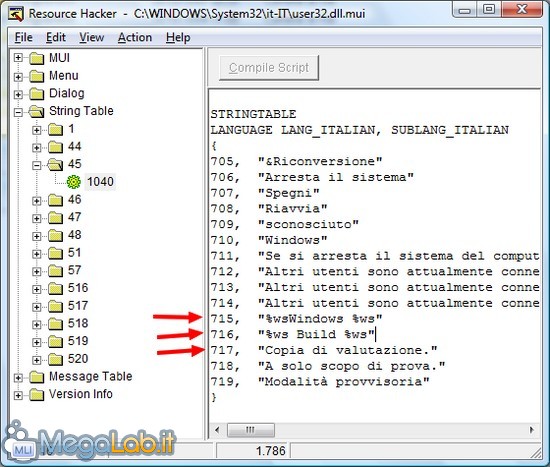The image size is (550, 467).
Task: Open the Edit menu
Action: (x=56, y=37)
